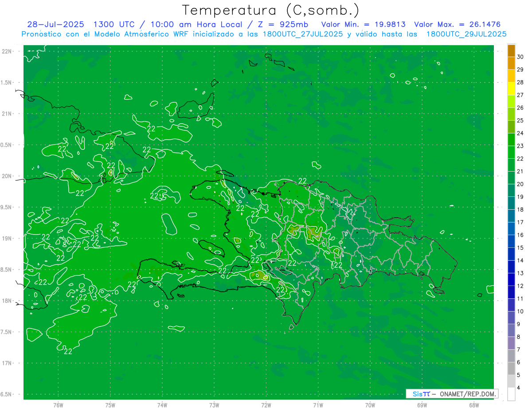Click the gray swatch between 5 and 6
This screenshot has height=411, width=532.
[x=511, y=368]
